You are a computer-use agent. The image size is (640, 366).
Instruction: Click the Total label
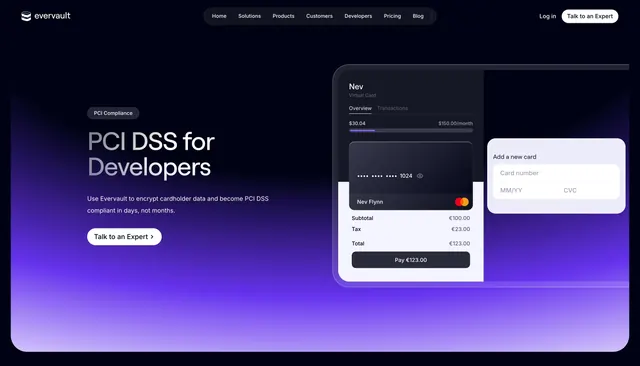click(358, 244)
